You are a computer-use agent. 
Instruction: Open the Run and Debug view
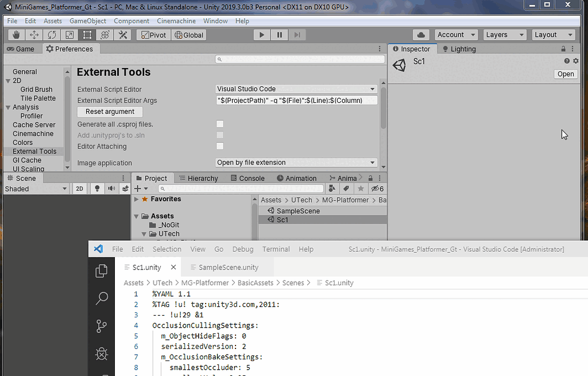click(x=102, y=354)
